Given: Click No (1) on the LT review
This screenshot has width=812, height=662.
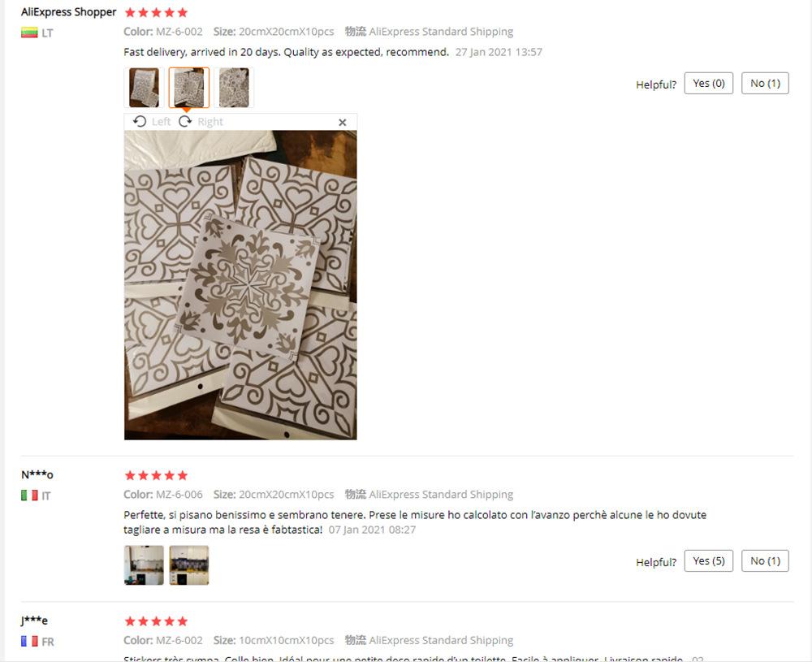Looking at the screenshot, I should click(x=765, y=84).
